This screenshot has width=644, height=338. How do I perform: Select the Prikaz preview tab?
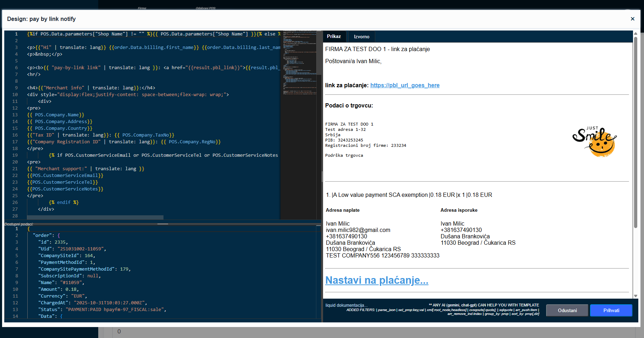click(334, 37)
